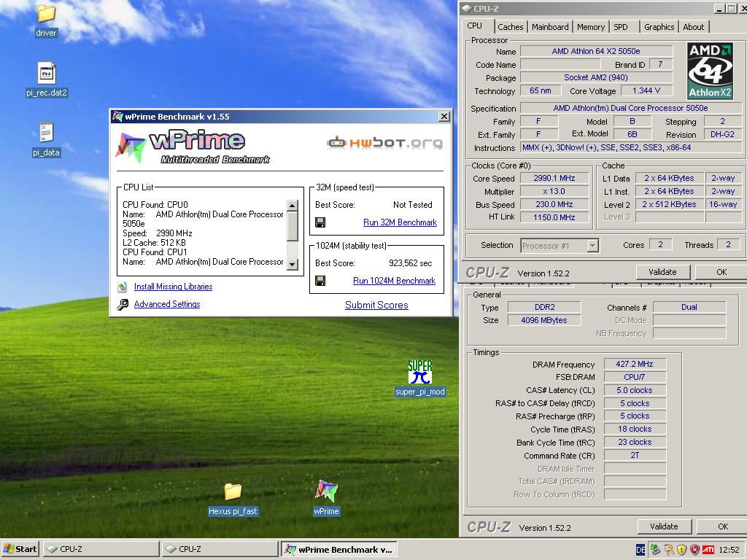The width and height of the screenshot is (747, 560).
Task: Click the ATI tray icon
Action: 708,550
